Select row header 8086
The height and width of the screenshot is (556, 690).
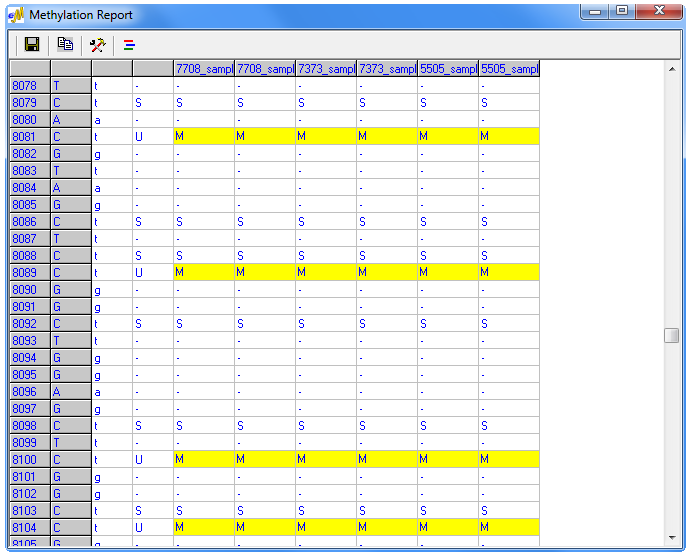click(30, 221)
